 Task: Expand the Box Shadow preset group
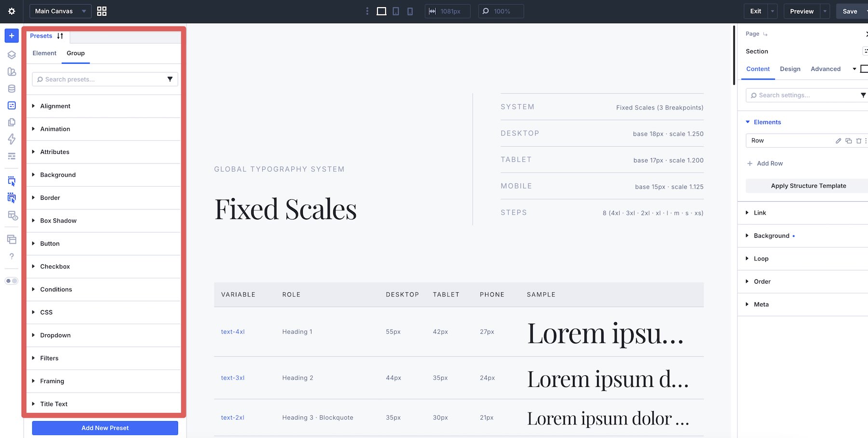104,220
